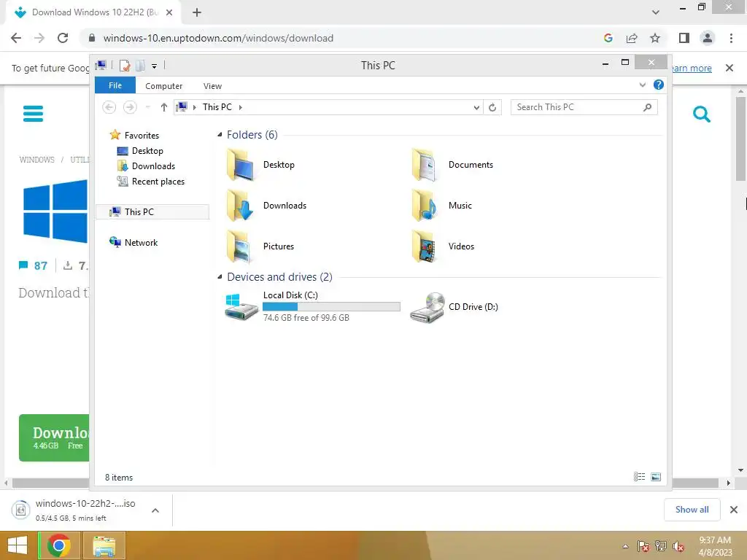Screen dimensions: 747x560
Task: Select Desktop under Favorites
Action: 140,151
